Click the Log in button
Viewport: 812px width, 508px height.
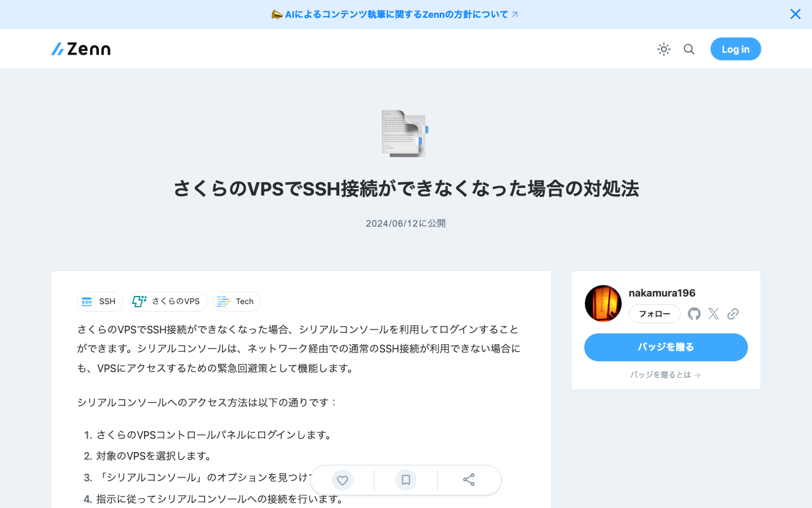[735, 49]
